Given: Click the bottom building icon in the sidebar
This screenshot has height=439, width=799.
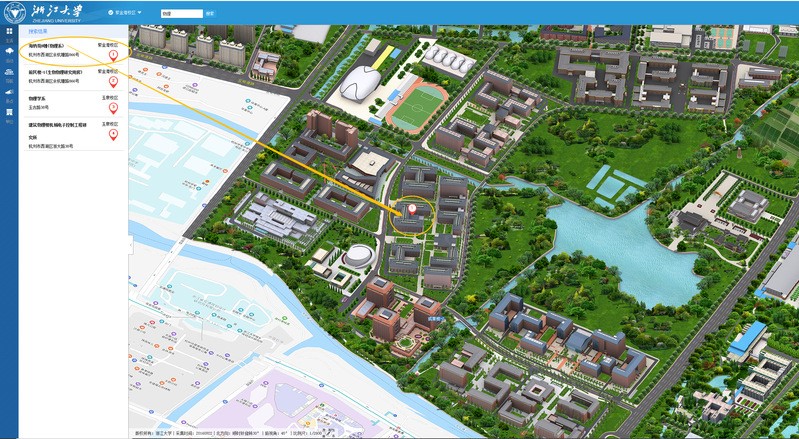Looking at the screenshot, I should coord(9,112).
